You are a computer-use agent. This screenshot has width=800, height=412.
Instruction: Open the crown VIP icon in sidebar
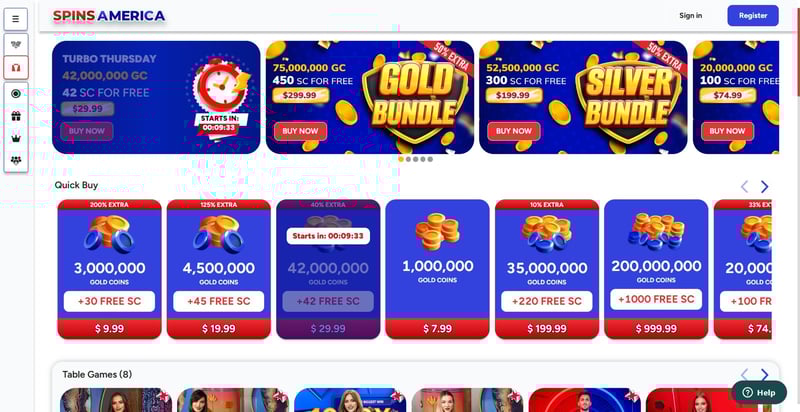coord(16,138)
